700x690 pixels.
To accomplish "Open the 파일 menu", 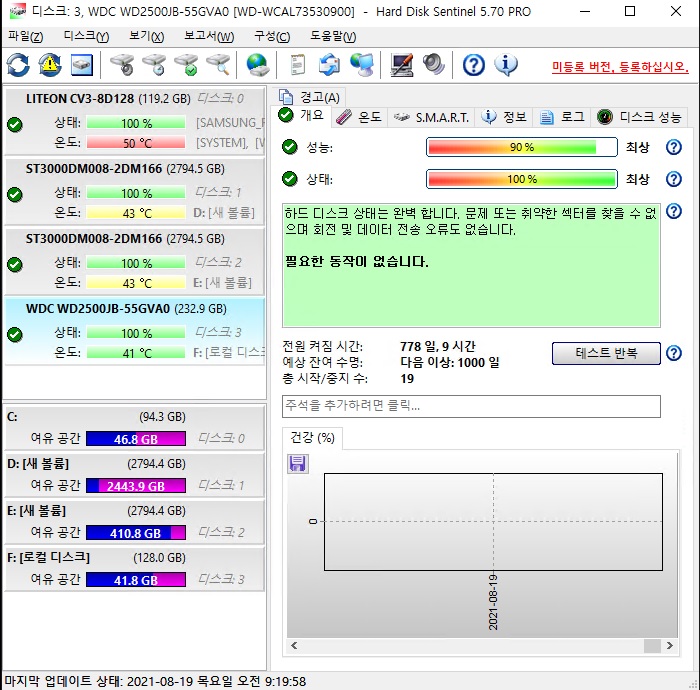I will point(25,36).
